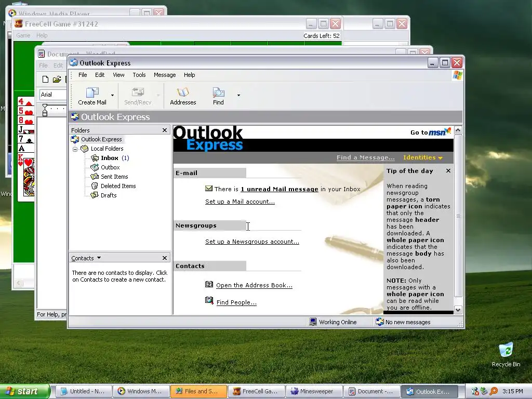
Task: Click the Local Folders tree item
Action: [107, 149]
